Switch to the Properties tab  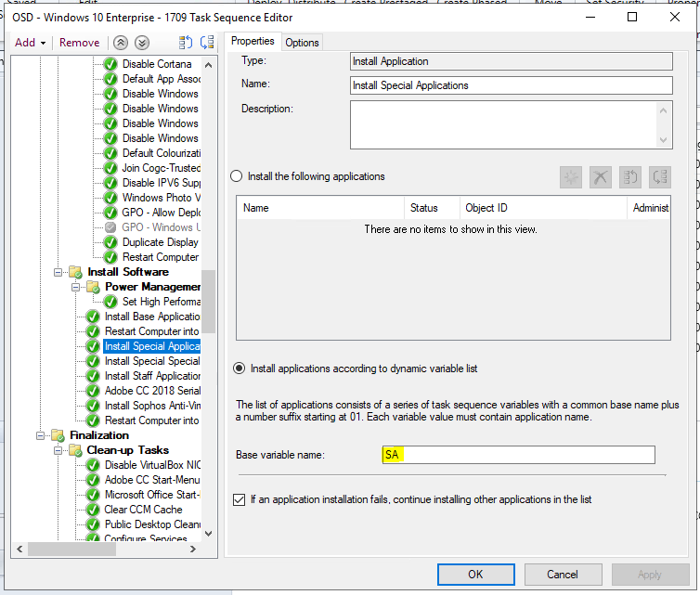253,41
